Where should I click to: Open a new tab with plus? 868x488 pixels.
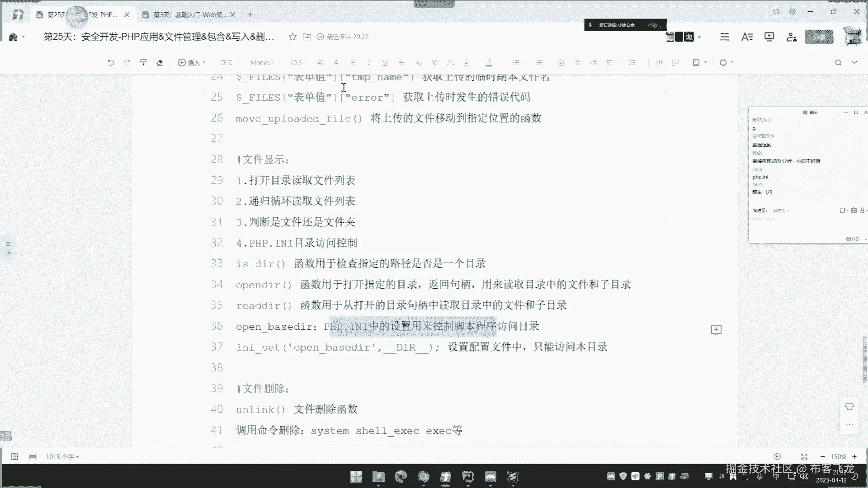(250, 14)
